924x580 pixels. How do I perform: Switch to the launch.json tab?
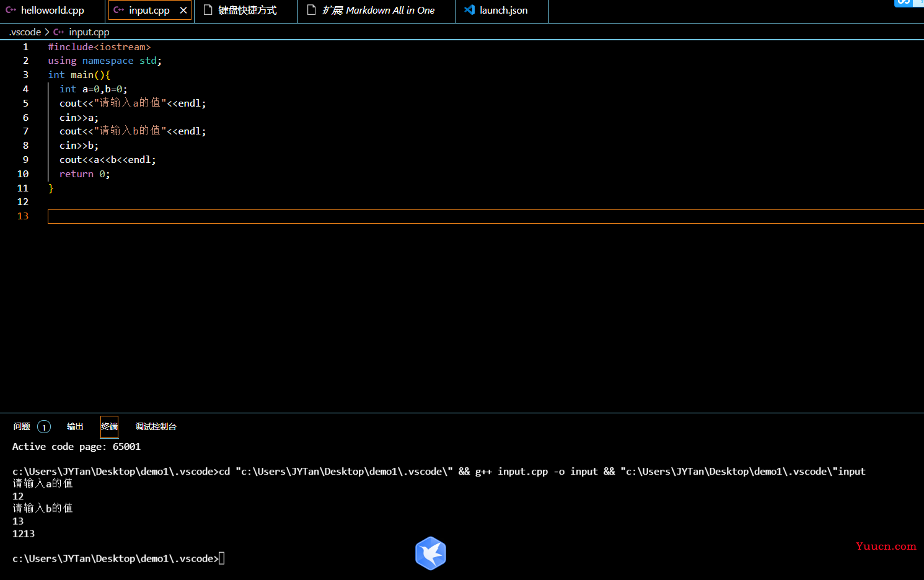[503, 11]
